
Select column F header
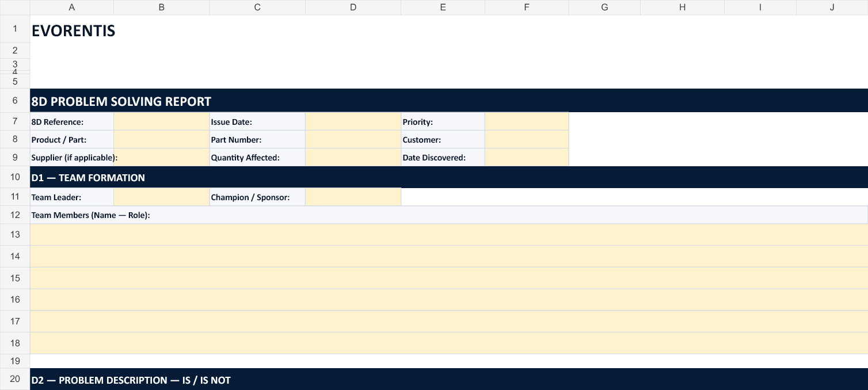coord(527,7)
